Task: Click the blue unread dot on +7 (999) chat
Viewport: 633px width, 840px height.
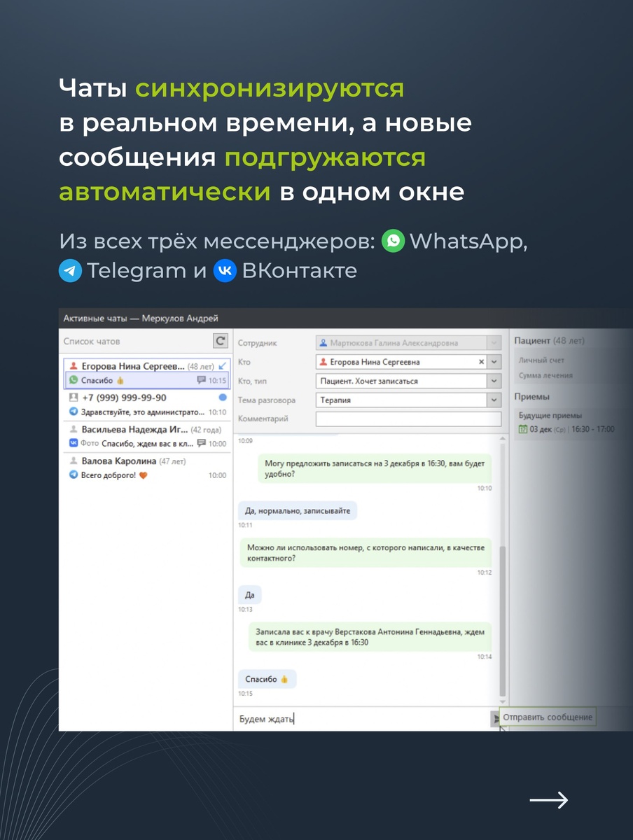Action: click(223, 398)
